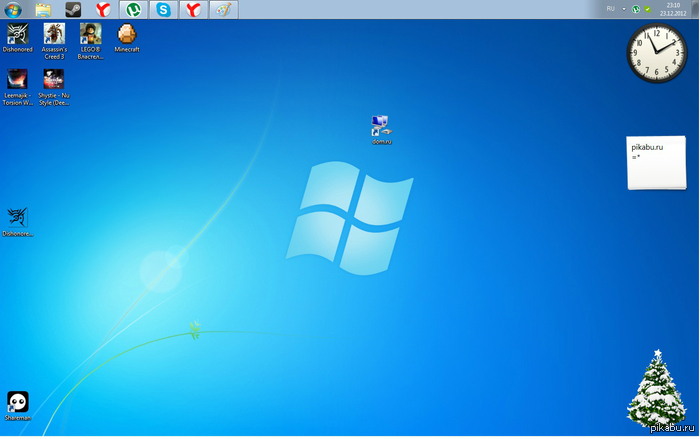
Task: Switch to Skype on the taskbar
Action: tap(162, 9)
